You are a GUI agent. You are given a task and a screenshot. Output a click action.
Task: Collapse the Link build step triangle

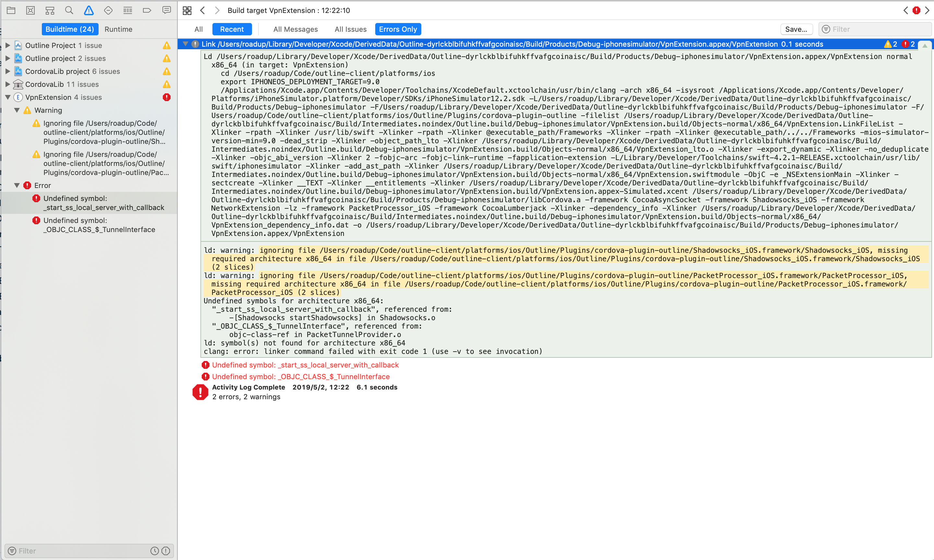pyautogui.click(x=186, y=44)
